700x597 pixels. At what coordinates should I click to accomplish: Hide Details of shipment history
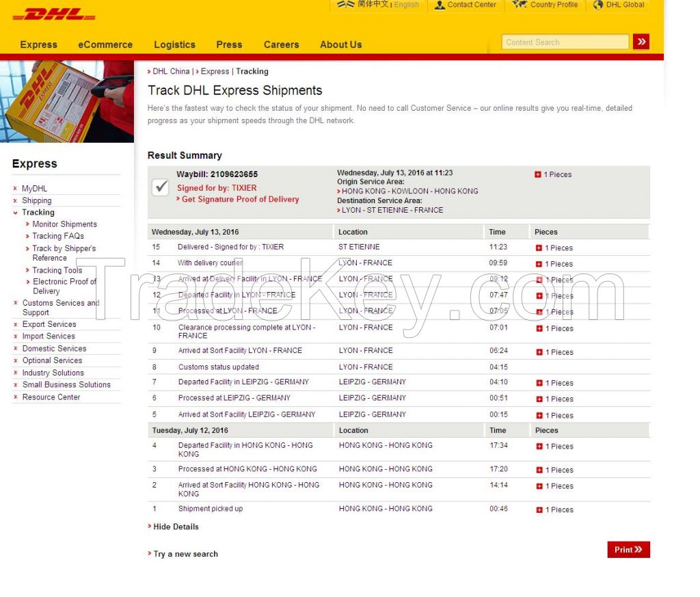pos(176,527)
